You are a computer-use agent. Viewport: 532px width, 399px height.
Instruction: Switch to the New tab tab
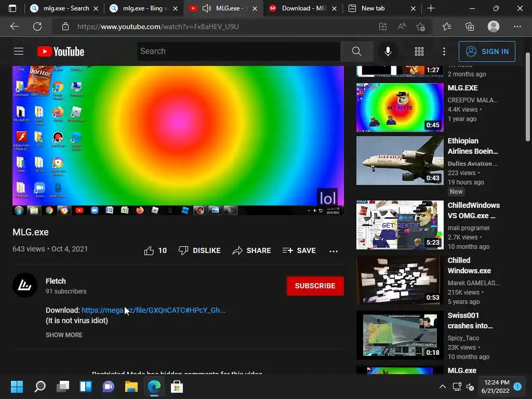[382, 8]
